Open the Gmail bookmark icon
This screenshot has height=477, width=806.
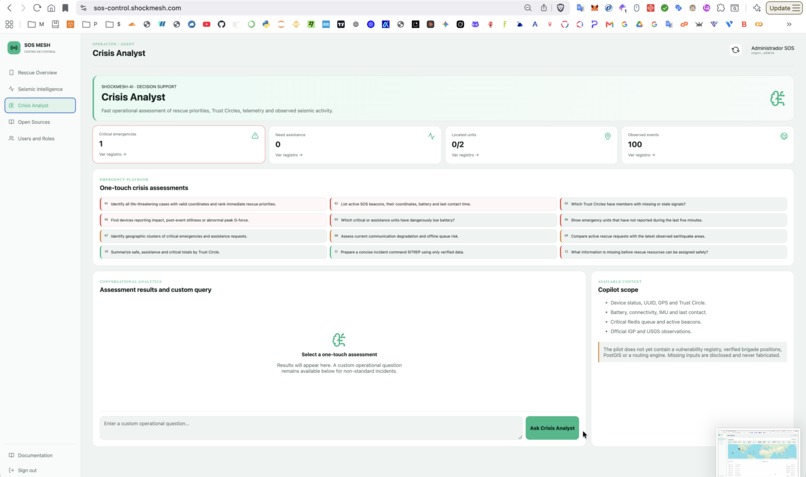(x=609, y=24)
